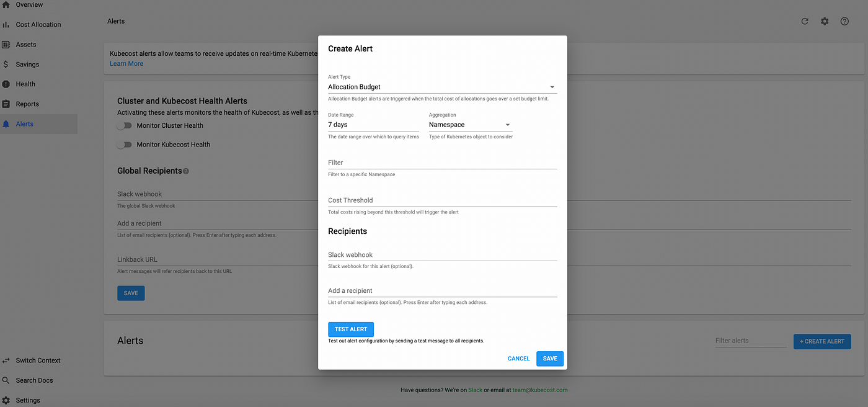Click the Date Range field
This screenshot has height=407, width=868.
(374, 125)
